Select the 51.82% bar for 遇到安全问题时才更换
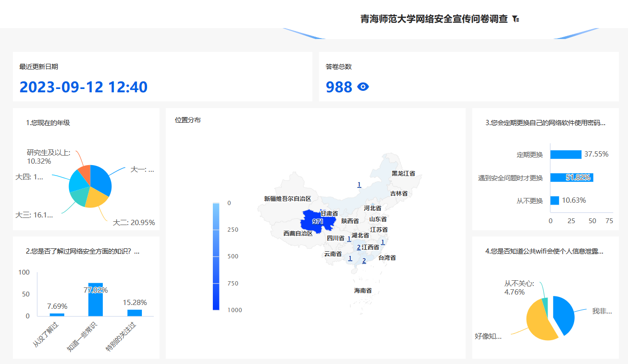The height and width of the screenshot is (364, 628). coord(571,177)
